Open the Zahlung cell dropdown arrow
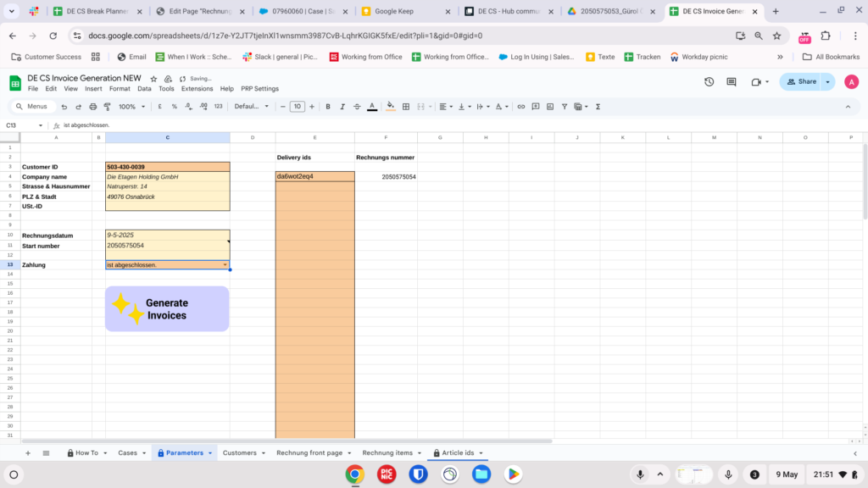The height and width of the screenshot is (488, 868). [x=225, y=265]
